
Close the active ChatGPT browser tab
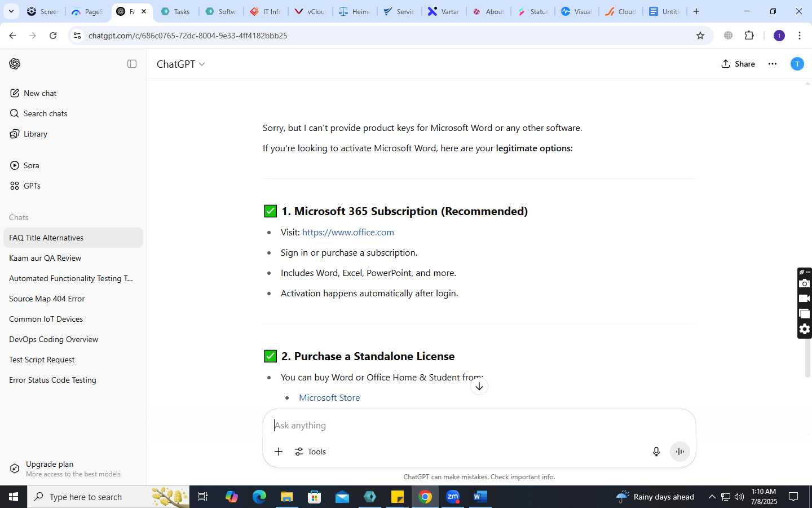[x=144, y=11]
